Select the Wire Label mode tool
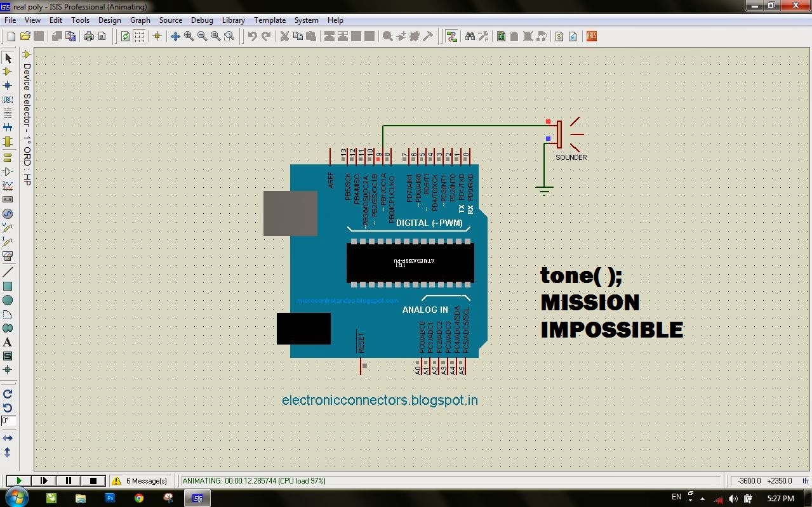This screenshot has height=507, width=812. (x=8, y=100)
